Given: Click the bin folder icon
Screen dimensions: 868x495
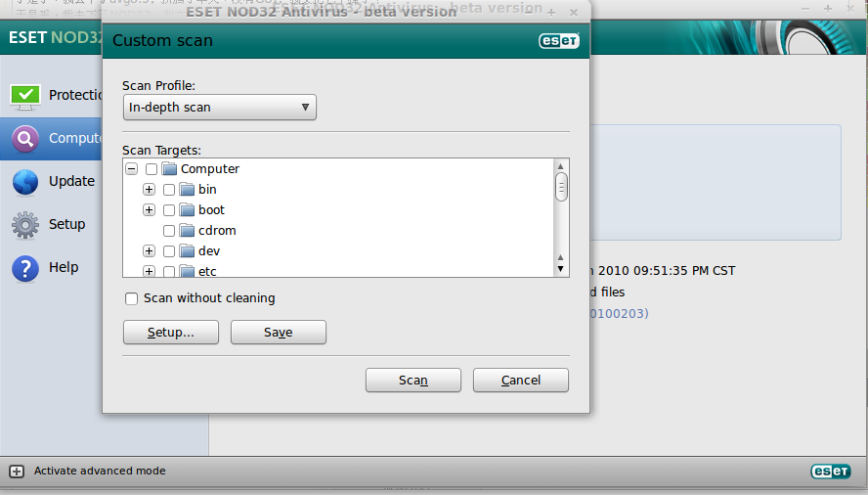Looking at the screenshot, I should click(x=187, y=190).
